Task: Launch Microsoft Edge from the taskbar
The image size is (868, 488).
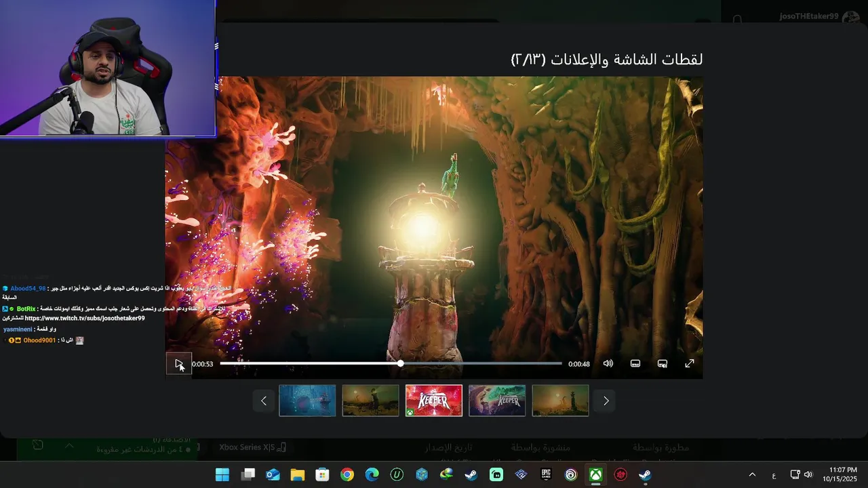Action: tap(372, 475)
